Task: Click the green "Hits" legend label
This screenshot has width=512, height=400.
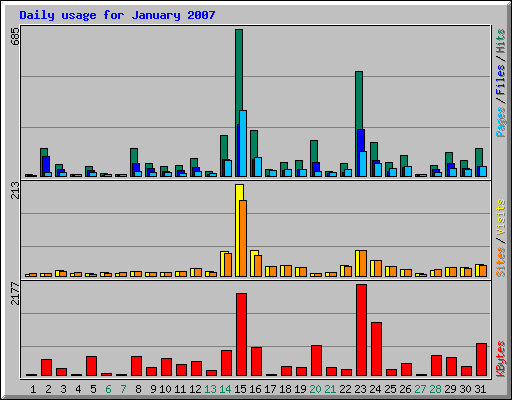Action: click(500, 41)
